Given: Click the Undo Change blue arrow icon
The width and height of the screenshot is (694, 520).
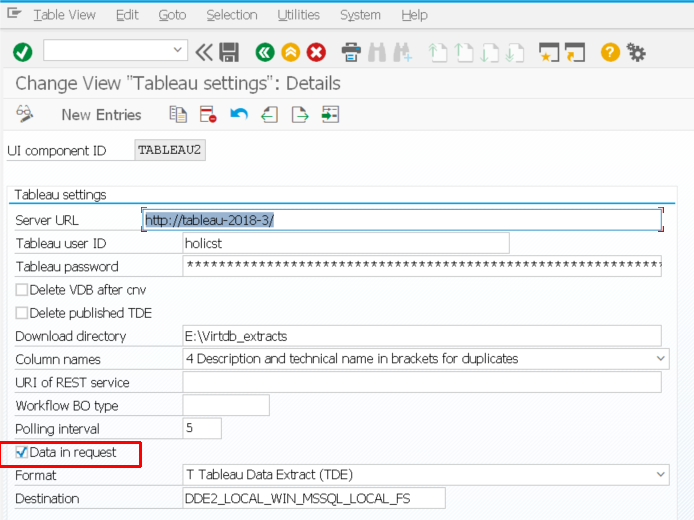Looking at the screenshot, I should [239, 115].
